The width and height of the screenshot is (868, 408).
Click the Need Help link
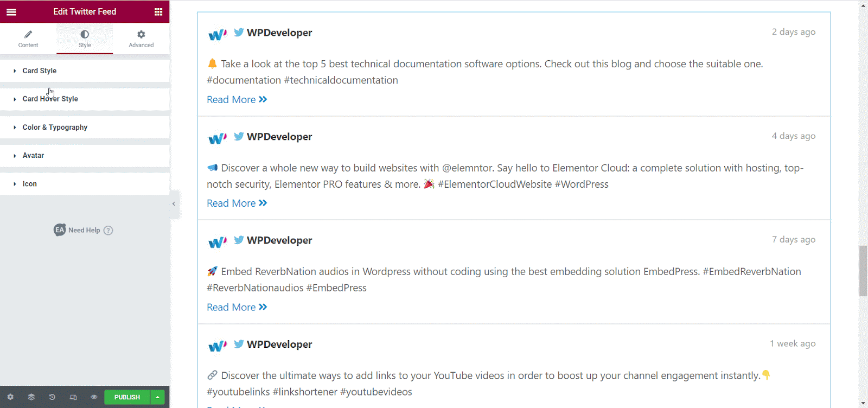pos(84,230)
